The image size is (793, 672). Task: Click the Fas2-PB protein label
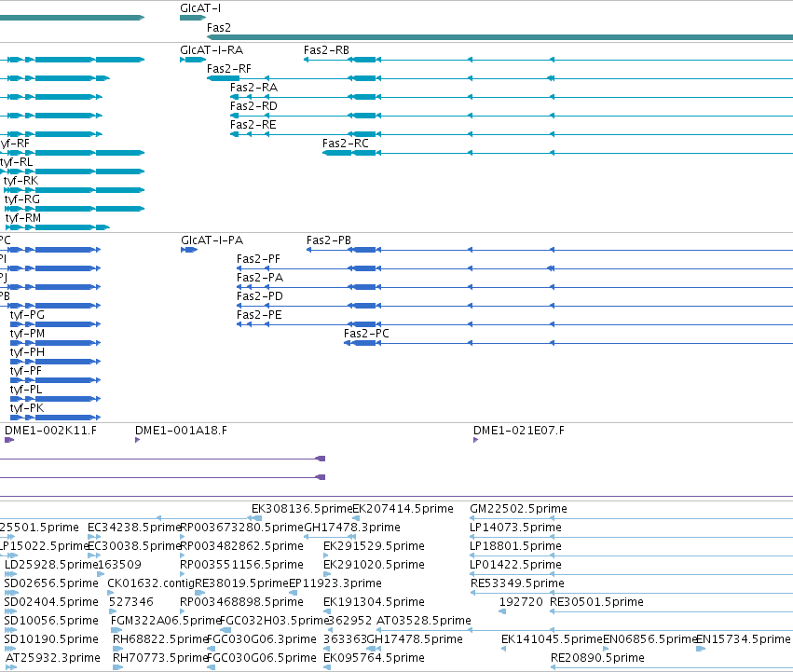click(x=329, y=240)
